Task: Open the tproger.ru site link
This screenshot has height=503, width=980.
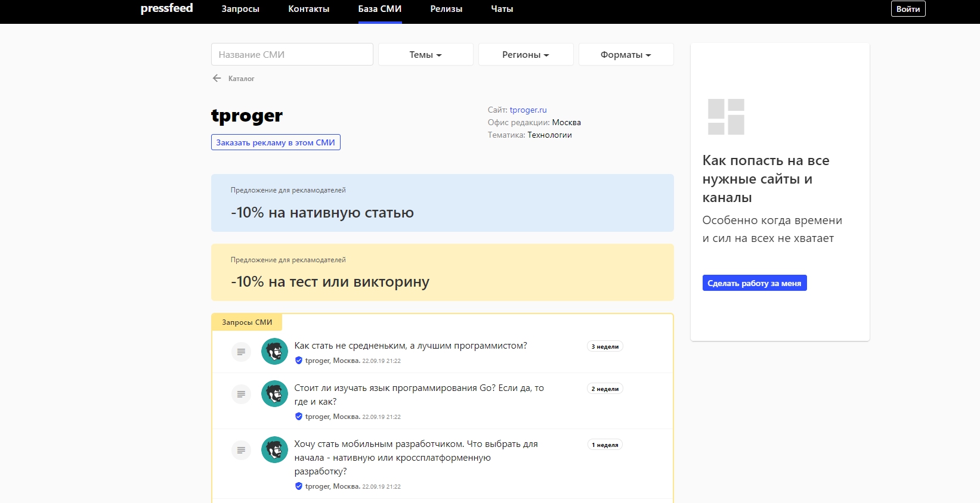Action: pyautogui.click(x=528, y=110)
